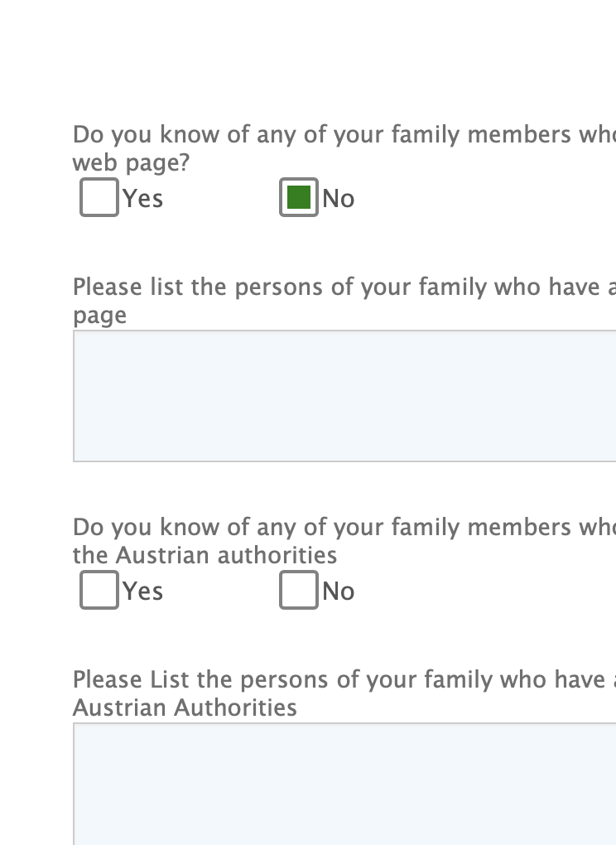Viewport: 616px width, 845px height.
Task: Focus the Austrian Authorities persons text area
Action: tap(344, 784)
